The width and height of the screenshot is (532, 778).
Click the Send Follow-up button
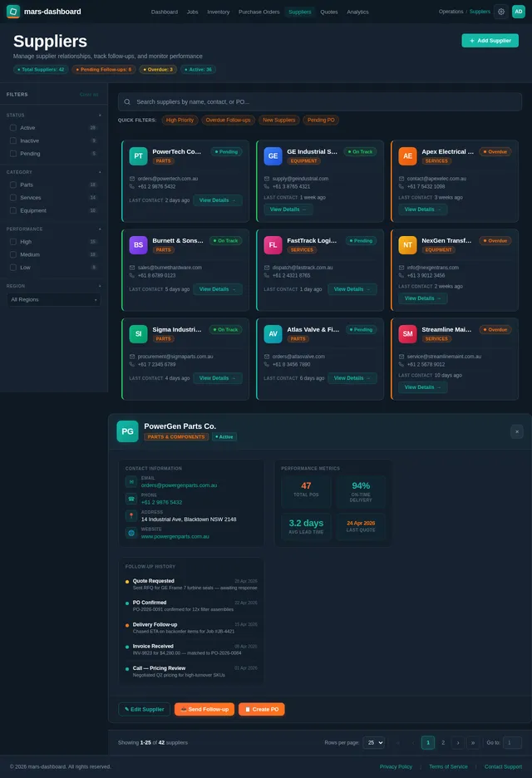(x=204, y=709)
